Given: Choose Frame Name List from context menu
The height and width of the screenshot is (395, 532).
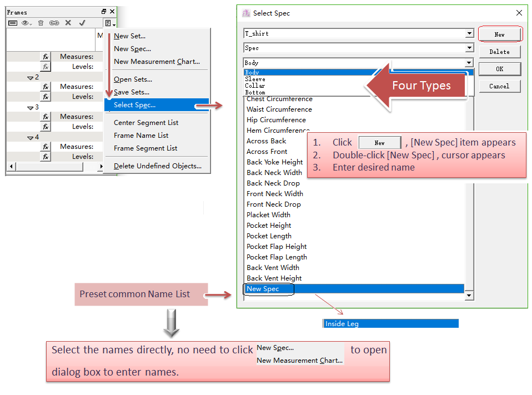Looking at the screenshot, I should 141,136.
